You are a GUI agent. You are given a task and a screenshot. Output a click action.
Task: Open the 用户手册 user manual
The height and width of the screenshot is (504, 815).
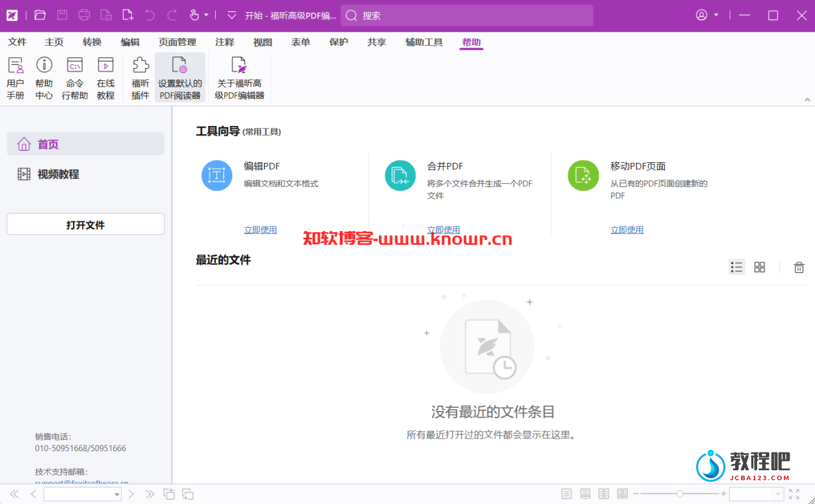pyautogui.click(x=15, y=78)
